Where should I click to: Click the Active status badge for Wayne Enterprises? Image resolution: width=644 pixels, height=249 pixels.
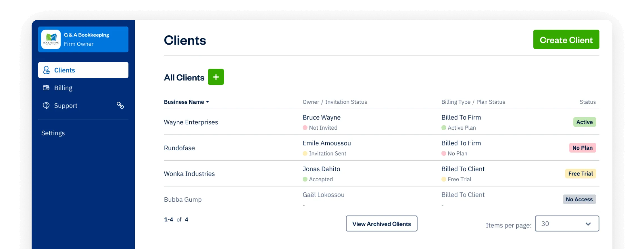point(584,122)
